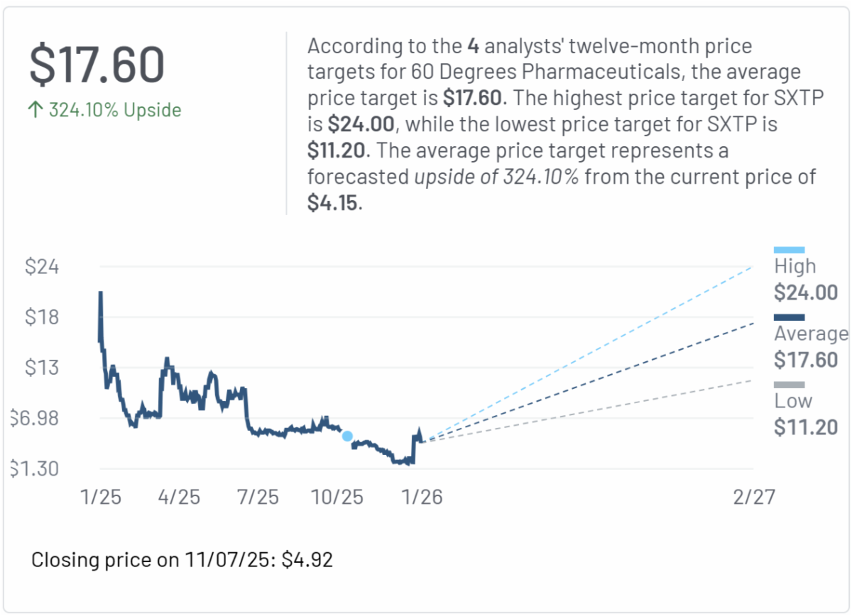This screenshot has height=616, width=852.
Task: Click the Low $11.20 legend label
Action: point(805,414)
